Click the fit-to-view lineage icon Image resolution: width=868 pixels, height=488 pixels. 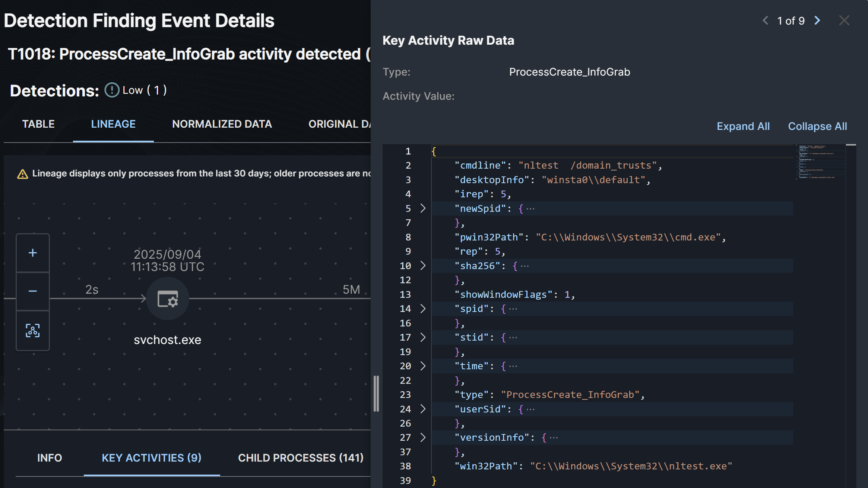click(x=33, y=331)
